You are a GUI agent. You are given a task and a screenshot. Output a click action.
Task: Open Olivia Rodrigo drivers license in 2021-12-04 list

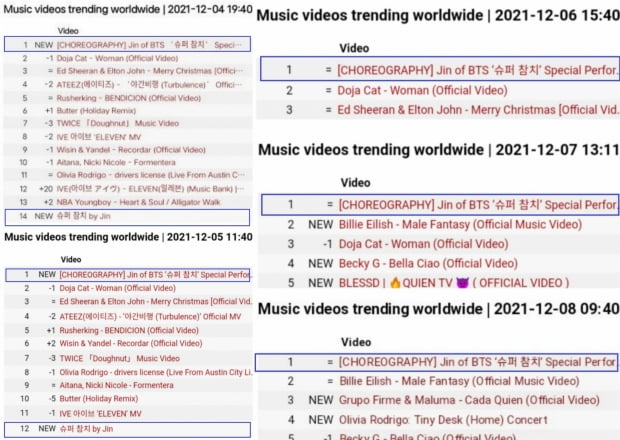(x=150, y=175)
